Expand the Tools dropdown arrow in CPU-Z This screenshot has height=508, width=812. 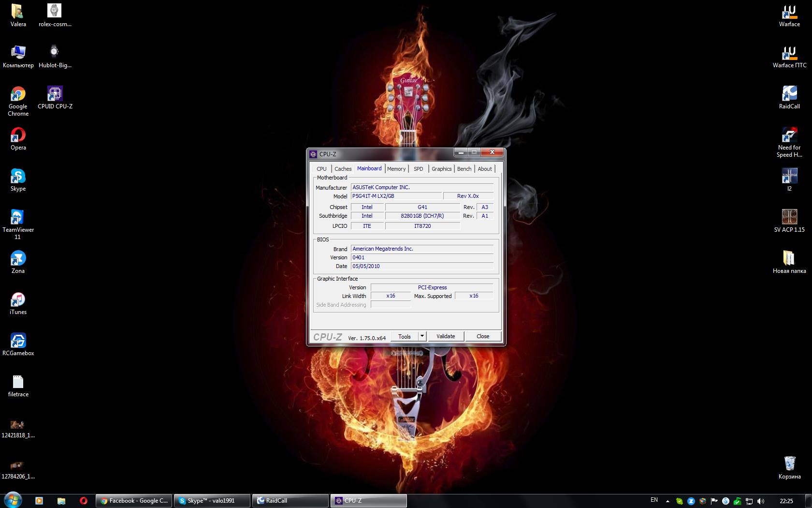click(422, 336)
